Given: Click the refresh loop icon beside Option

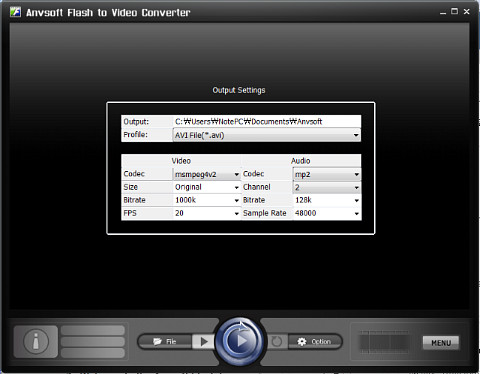Looking at the screenshot, I should (277, 342).
